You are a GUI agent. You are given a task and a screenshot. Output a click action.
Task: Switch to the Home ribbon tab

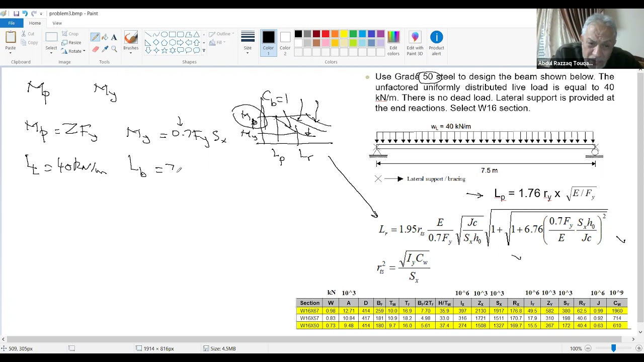point(35,23)
